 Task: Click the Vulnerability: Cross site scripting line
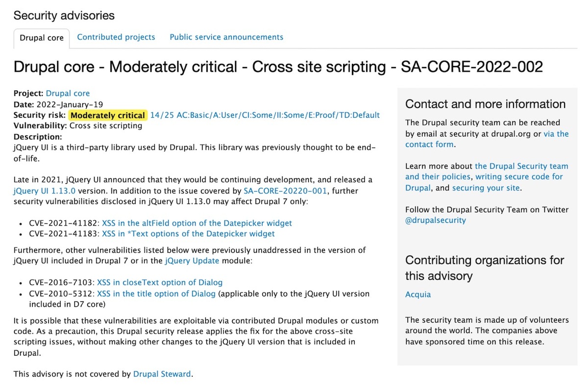78,125
